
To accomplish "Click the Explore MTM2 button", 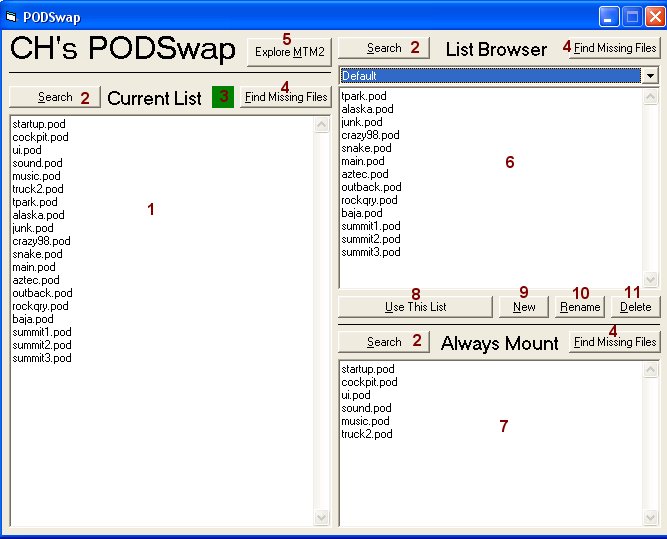I will tap(289, 52).
